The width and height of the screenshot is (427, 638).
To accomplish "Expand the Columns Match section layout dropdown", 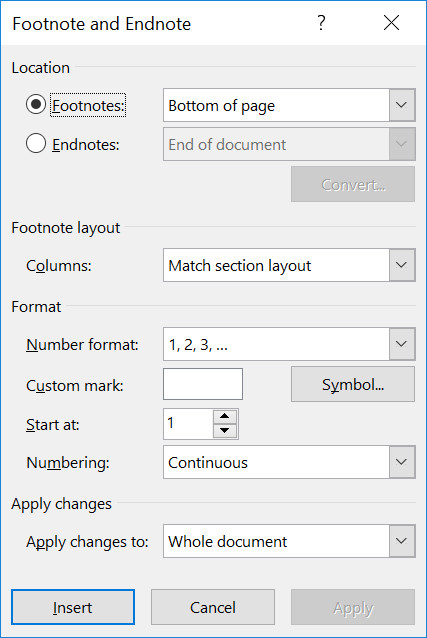I will point(289,265).
